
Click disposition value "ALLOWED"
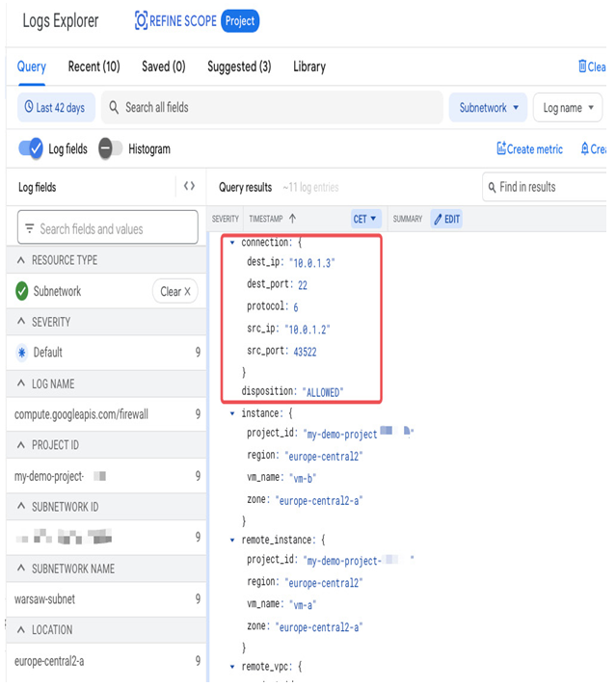coord(322,392)
